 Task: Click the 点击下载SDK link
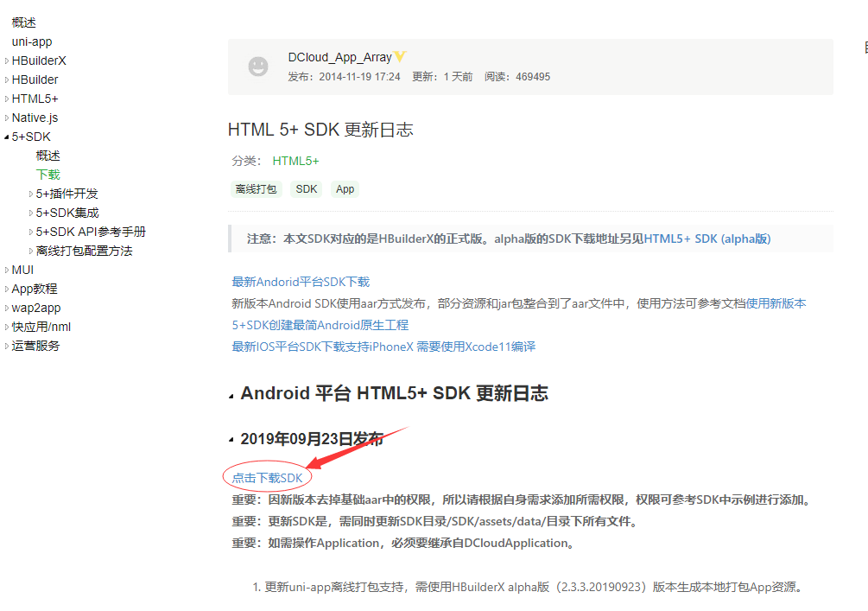(268, 478)
